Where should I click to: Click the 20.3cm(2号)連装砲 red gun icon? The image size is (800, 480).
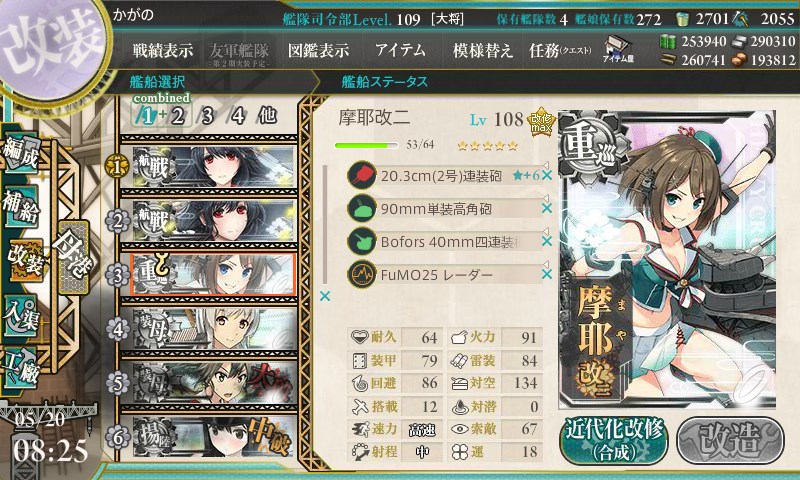click(x=362, y=175)
